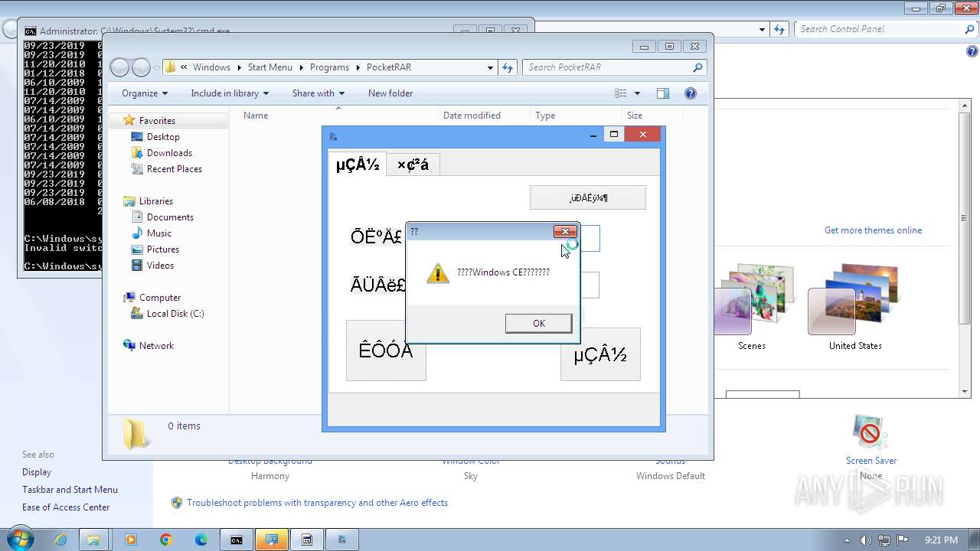Click the Explorer Back arrow button
980x551 pixels.
119,67
